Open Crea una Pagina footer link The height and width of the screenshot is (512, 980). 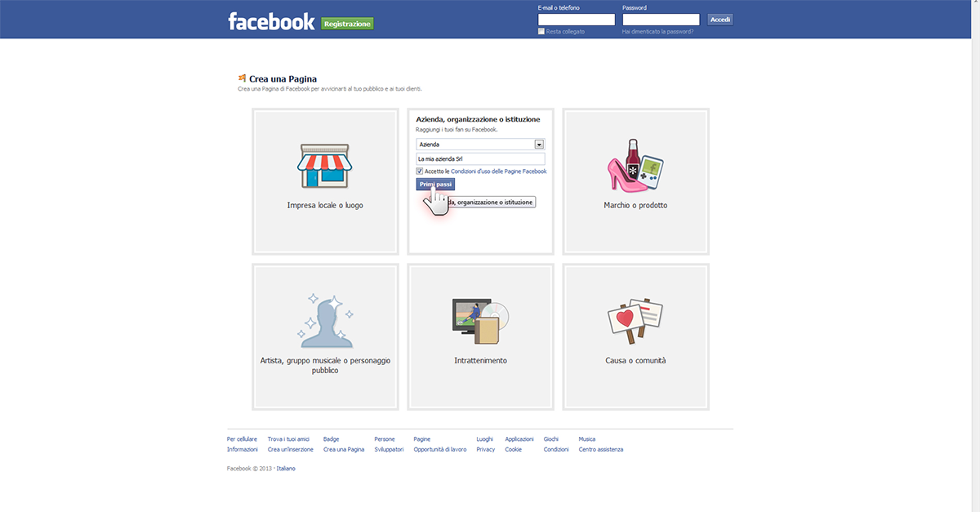[x=344, y=450]
